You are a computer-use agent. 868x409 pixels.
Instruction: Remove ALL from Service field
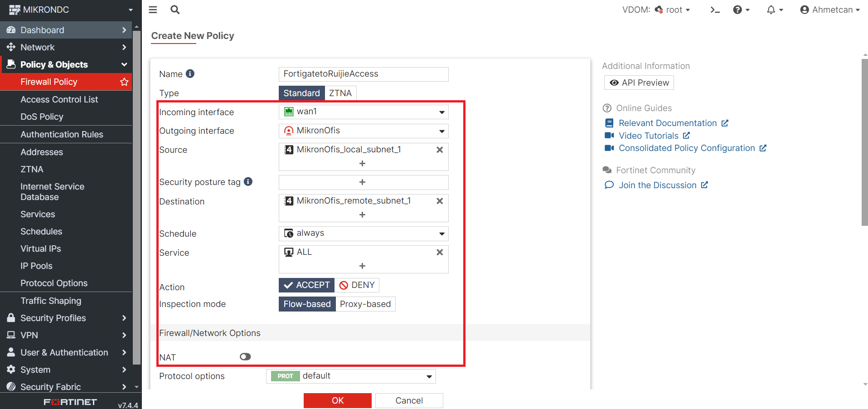click(440, 252)
